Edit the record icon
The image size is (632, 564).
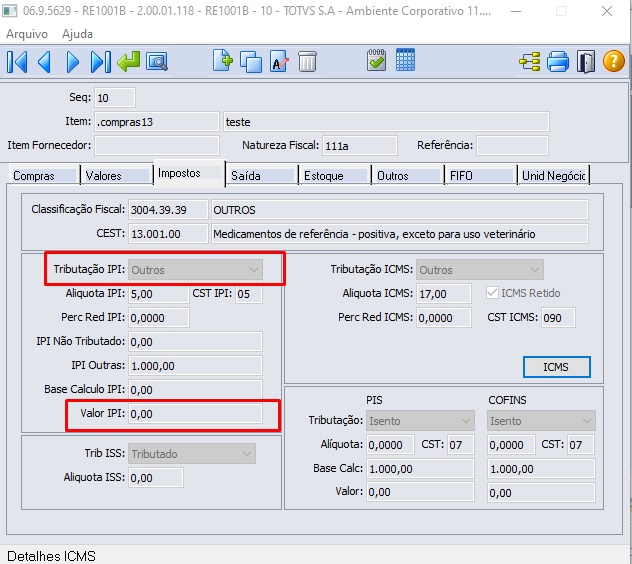coord(279,62)
